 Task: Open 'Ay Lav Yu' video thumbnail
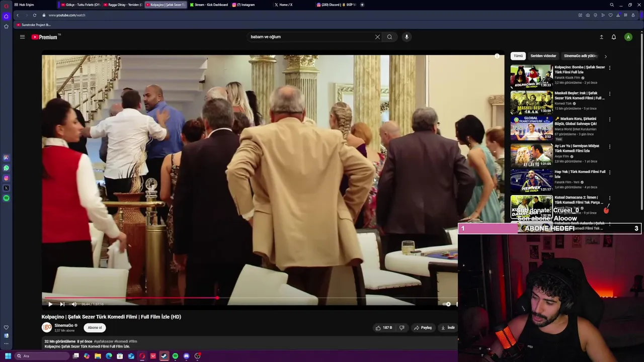tap(531, 155)
